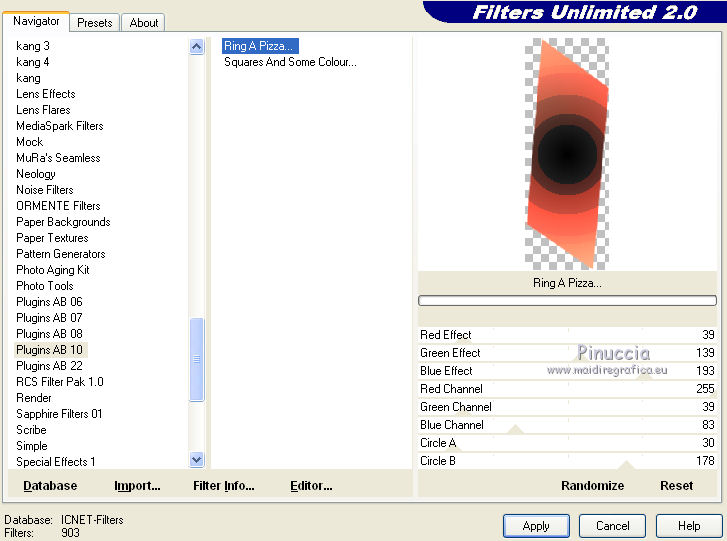Select Plugins AB 06 category
This screenshot has width=727, height=541.
[49, 302]
